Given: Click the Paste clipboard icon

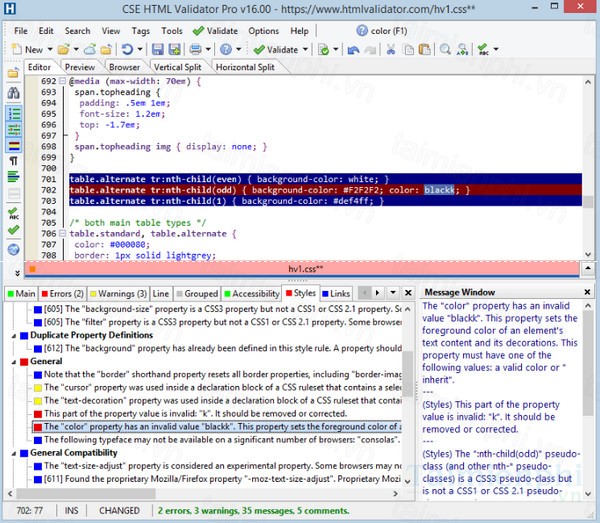Looking at the screenshot, I should 424,49.
